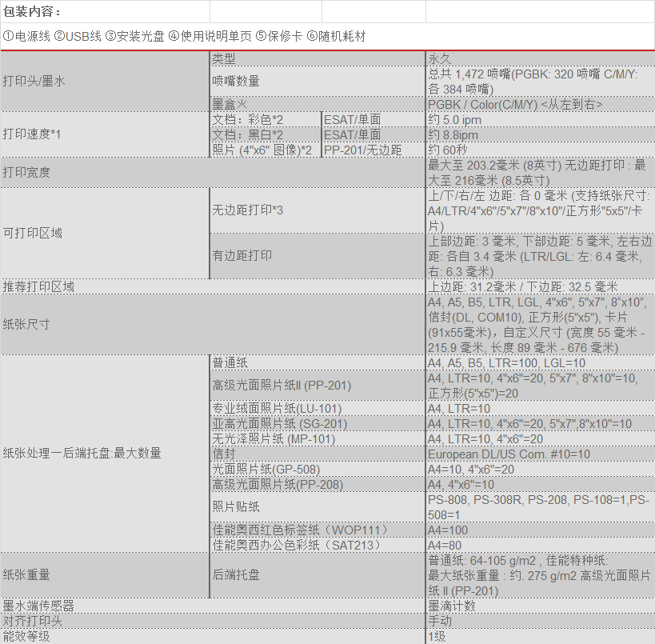Click the 约 8.8ipm speed value

click(453, 135)
